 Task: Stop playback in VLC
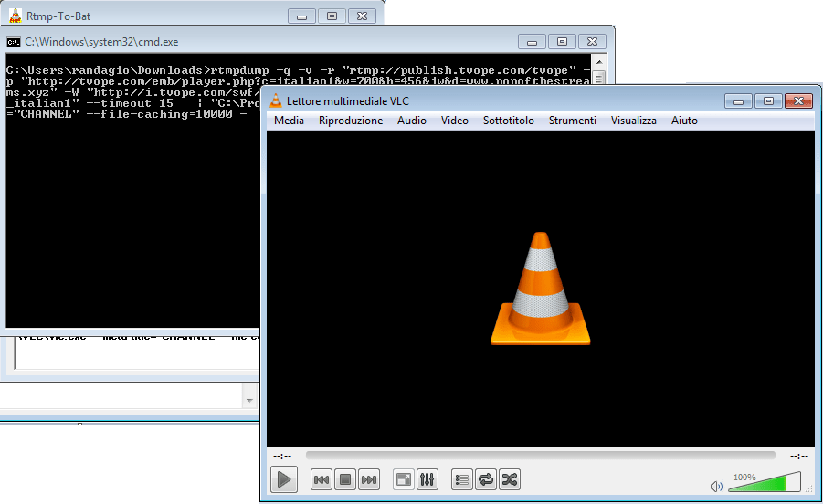pyautogui.click(x=345, y=479)
